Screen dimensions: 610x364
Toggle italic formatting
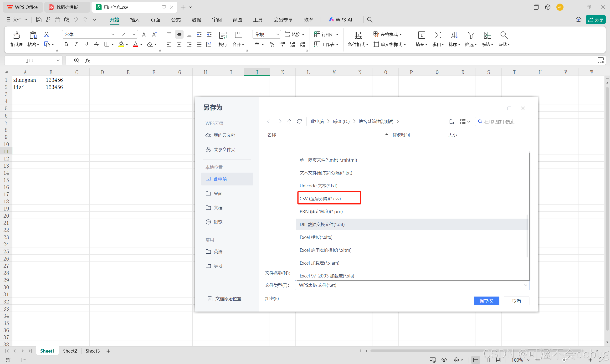click(76, 44)
